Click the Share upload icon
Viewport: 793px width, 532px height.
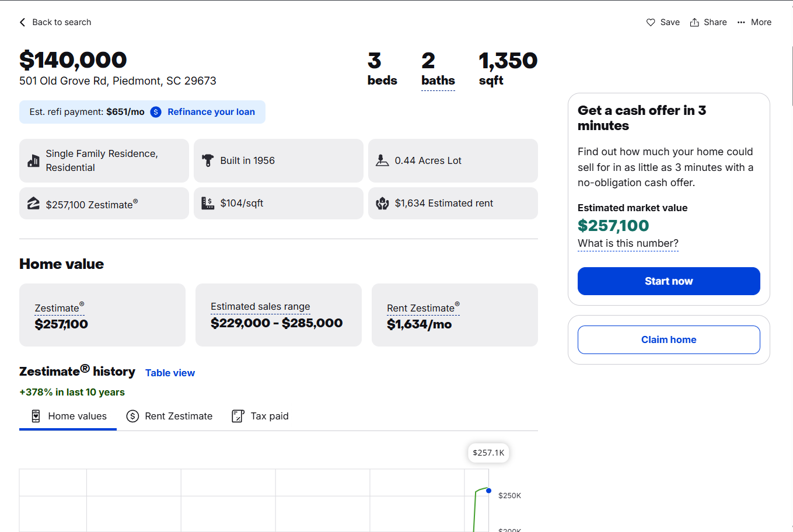point(694,22)
